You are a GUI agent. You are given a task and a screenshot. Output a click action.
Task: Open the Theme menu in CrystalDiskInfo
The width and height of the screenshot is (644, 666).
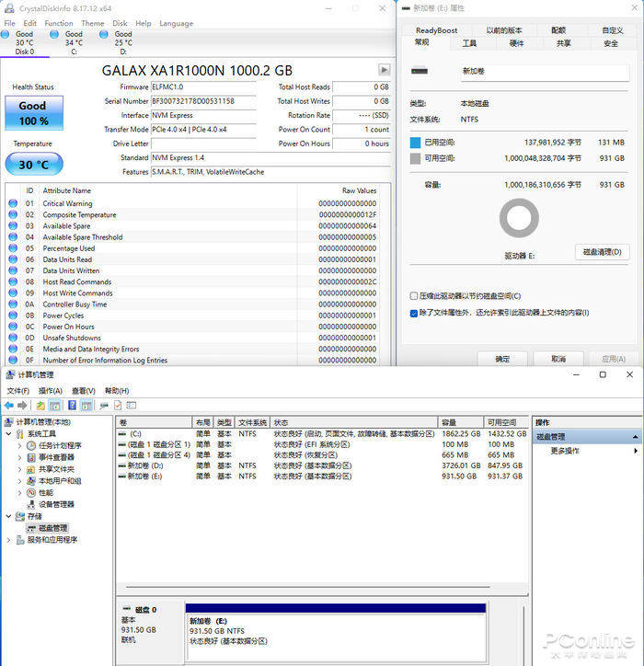coord(93,23)
